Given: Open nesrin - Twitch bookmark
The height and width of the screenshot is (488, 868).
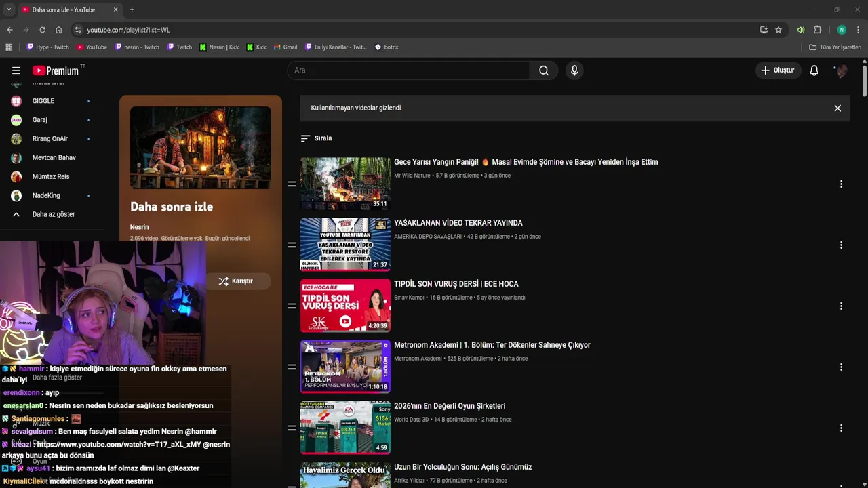Looking at the screenshot, I should pyautogui.click(x=137, y=47).
